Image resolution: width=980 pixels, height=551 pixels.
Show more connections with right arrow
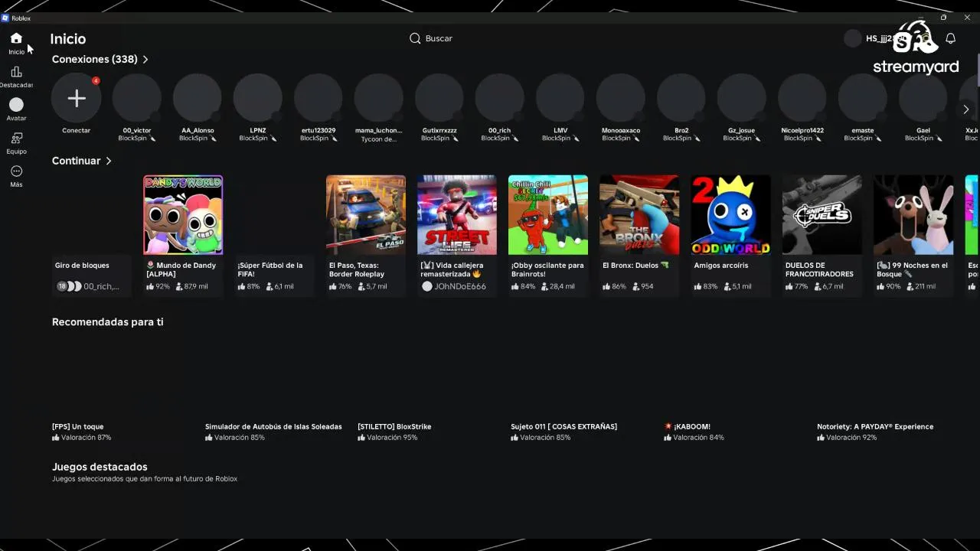[x=965, y=109]
